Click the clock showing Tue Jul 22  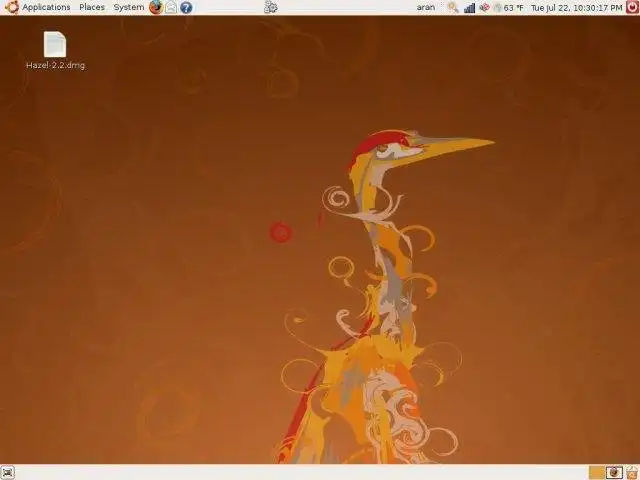[576, 8]
